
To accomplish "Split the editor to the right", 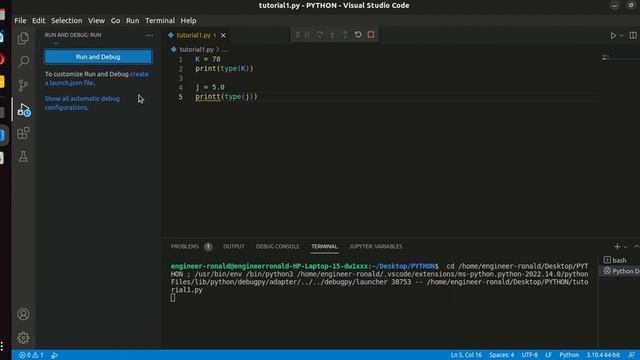I will (633, 36).
